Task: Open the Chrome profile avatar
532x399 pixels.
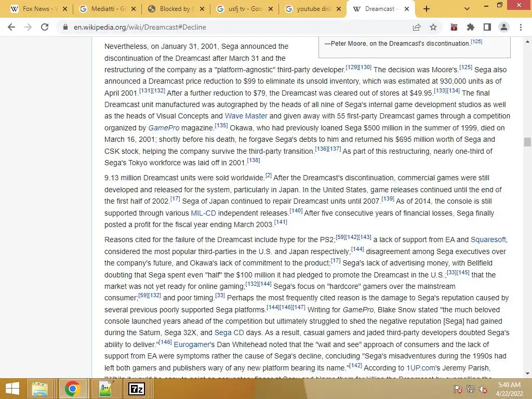Action: 504,27
